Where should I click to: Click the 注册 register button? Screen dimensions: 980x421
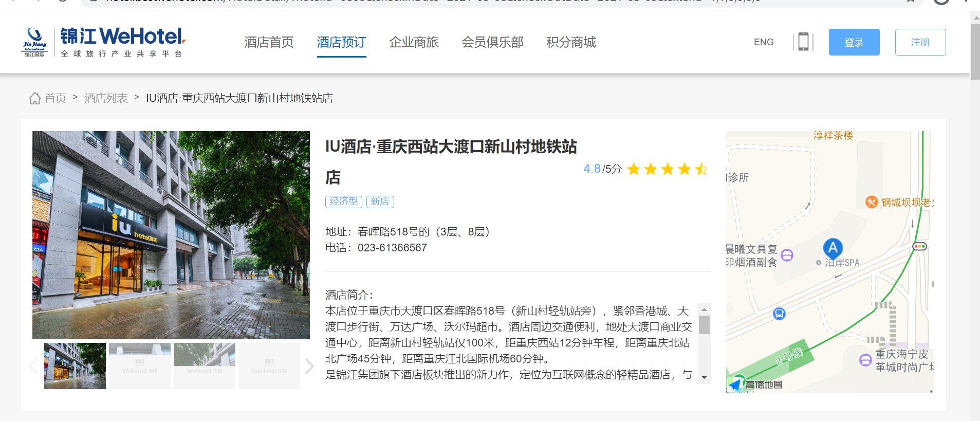pyautogui.click(x=920, y=42)
